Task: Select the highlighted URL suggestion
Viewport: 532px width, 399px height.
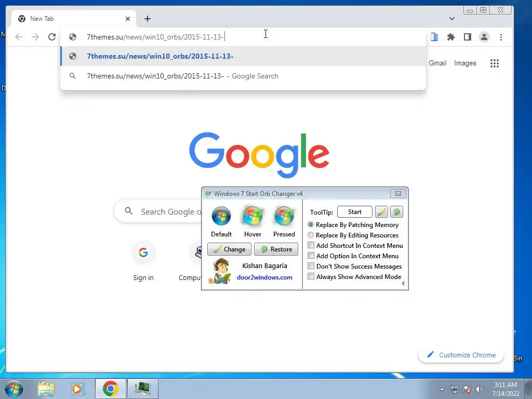Action: pos(243,56)
